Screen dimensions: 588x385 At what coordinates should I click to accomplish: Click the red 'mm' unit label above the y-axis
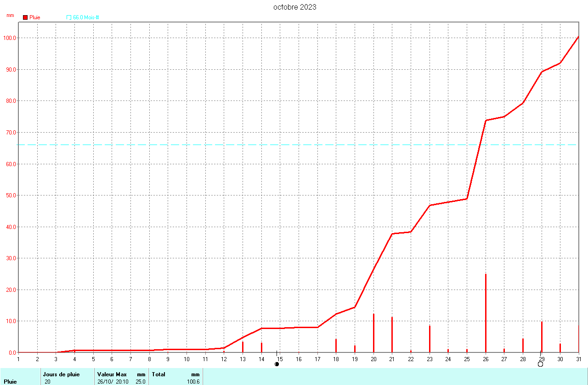(10, 15)
